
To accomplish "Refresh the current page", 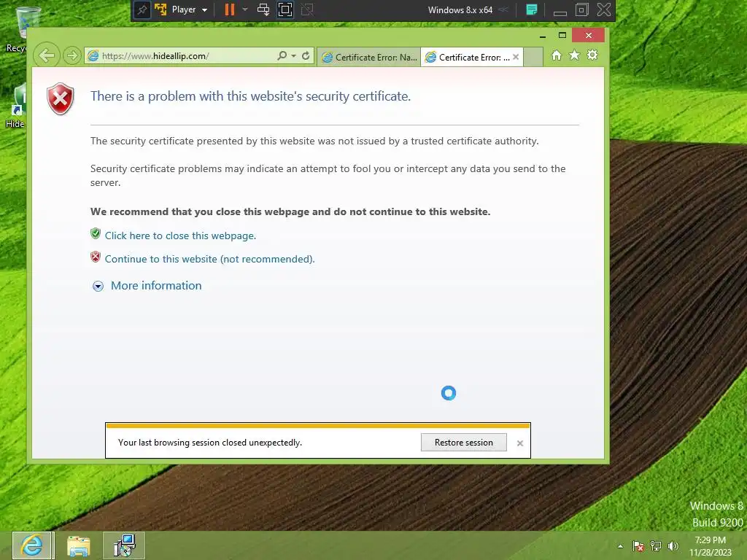I will point(306,55).
